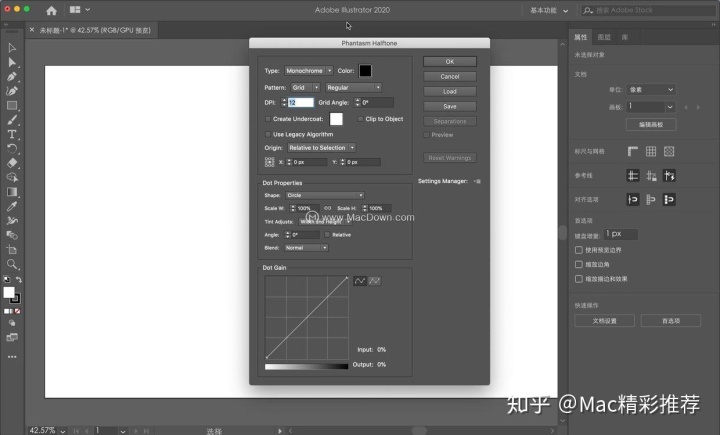Open the Edit Toolbar three dots
720x435 pixels.
click(x=12, y=356)
